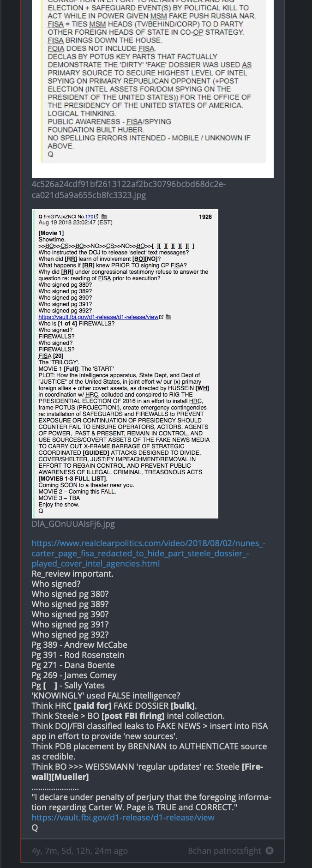Viewport: 312px width, 868px height.
Task: Click the 8chan patriotsfight board label
Action: coord(224,850)
